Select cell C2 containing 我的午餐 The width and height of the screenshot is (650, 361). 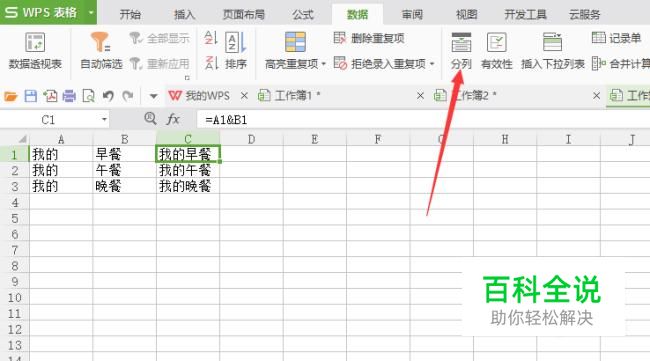(188, 170)
